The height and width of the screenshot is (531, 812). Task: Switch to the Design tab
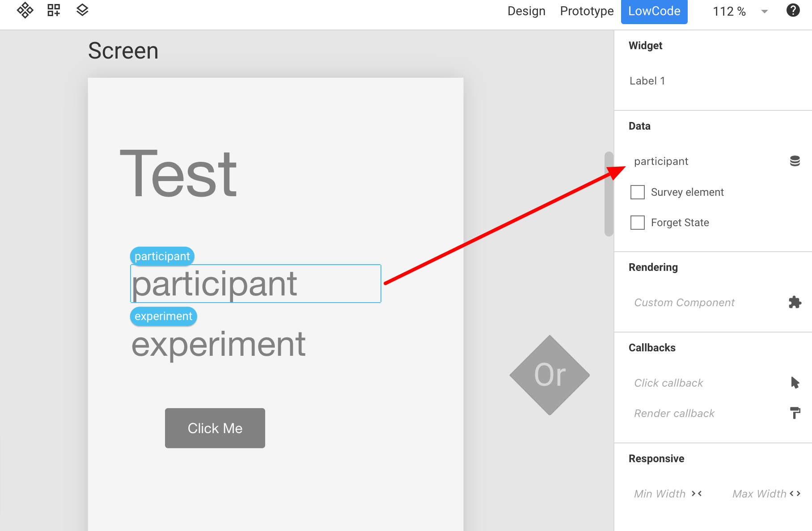526,11
